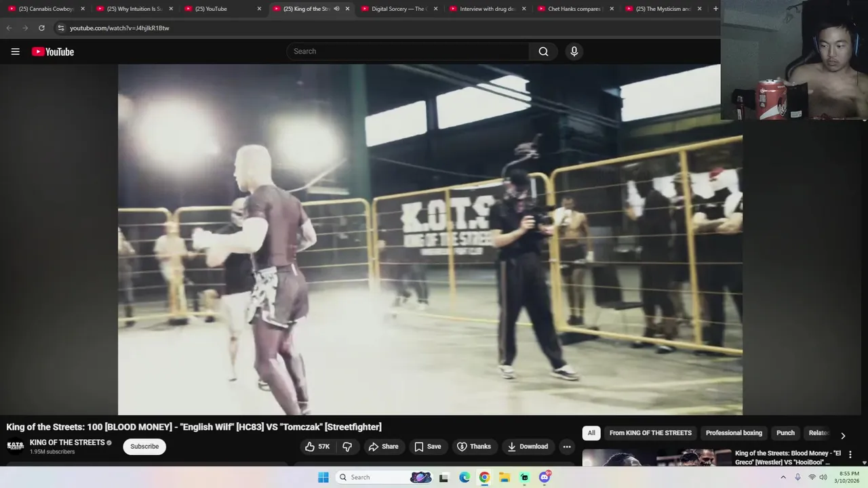Select the All filter chip
The width and height of the screenshot is (868, 488).
591,433
